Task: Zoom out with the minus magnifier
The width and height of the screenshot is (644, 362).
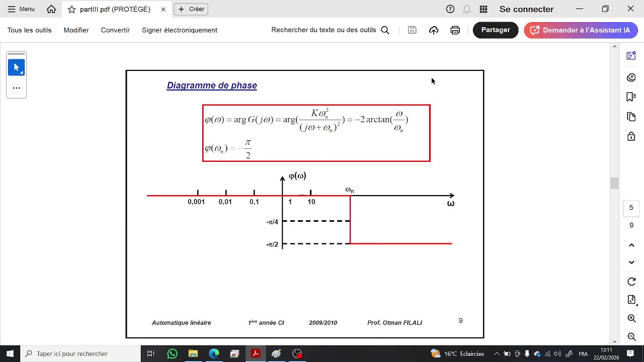Action: pos(631,336)
